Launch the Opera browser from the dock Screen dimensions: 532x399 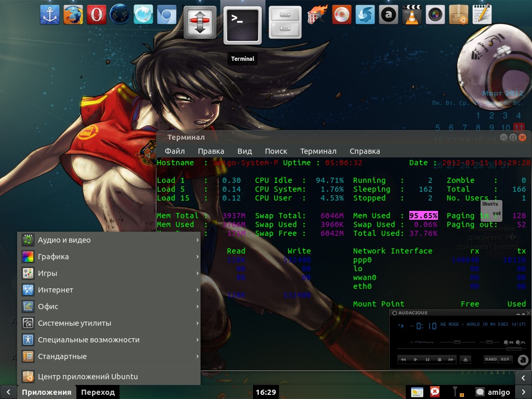click(x=96, y=15)
